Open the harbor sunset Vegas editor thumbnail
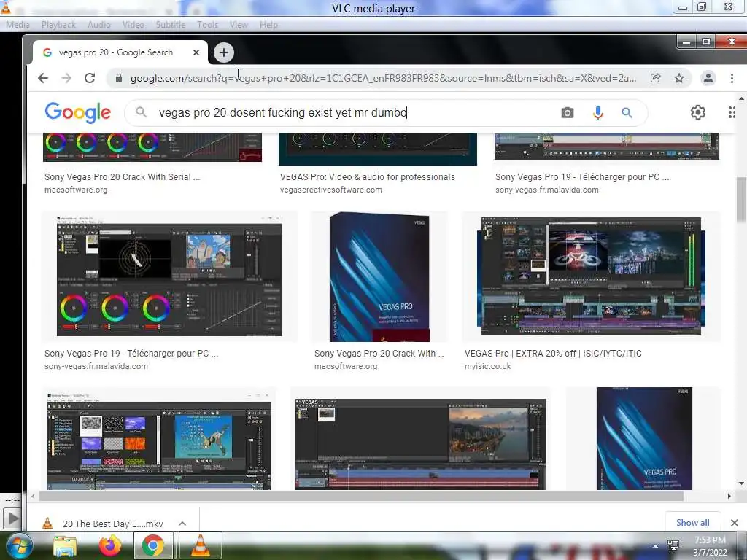Image resolution: width=747 pixels, height=560 pixels. (421, 444)
